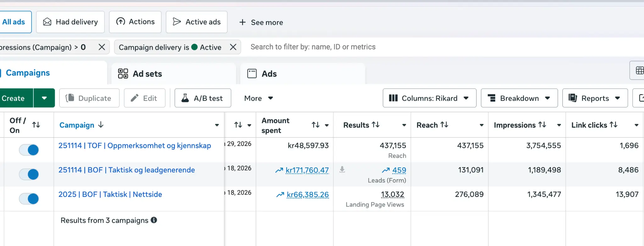Click the table view icon at right edge
Image resolution: width=644 pixels, height=246 pixels.
[640, 70]
